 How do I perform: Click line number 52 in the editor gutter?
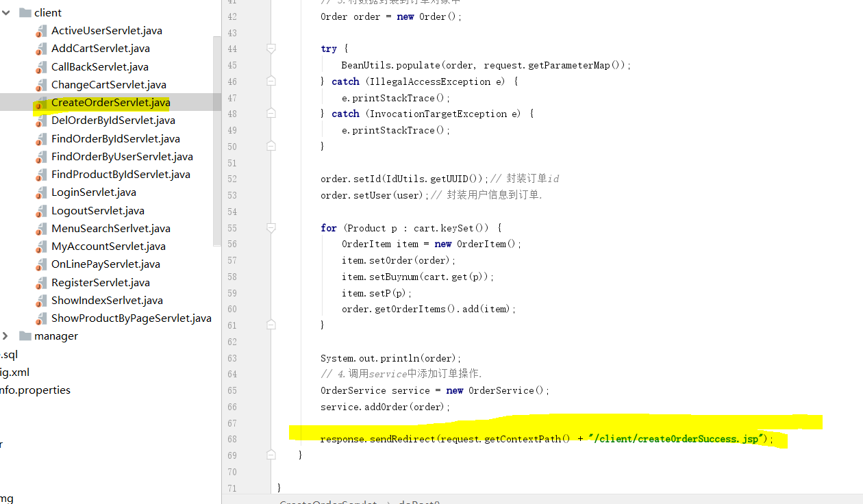point(232,178)
